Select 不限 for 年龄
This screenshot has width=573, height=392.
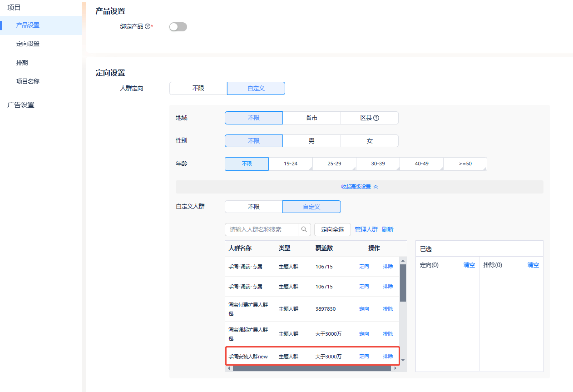[247, 164]
